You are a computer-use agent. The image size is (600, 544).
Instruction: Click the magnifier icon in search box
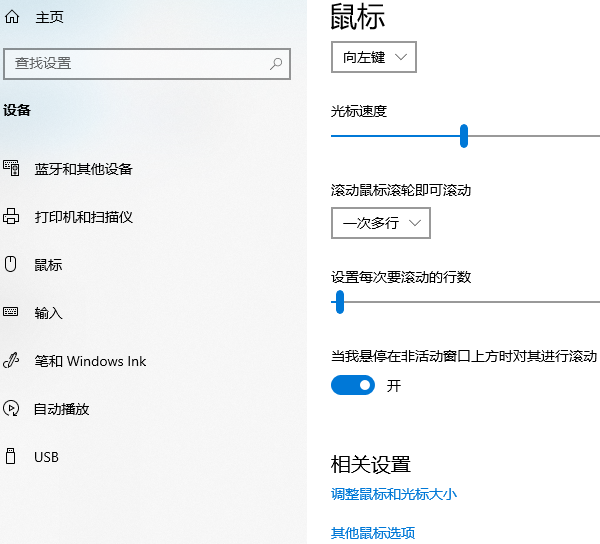coord(276,63)
